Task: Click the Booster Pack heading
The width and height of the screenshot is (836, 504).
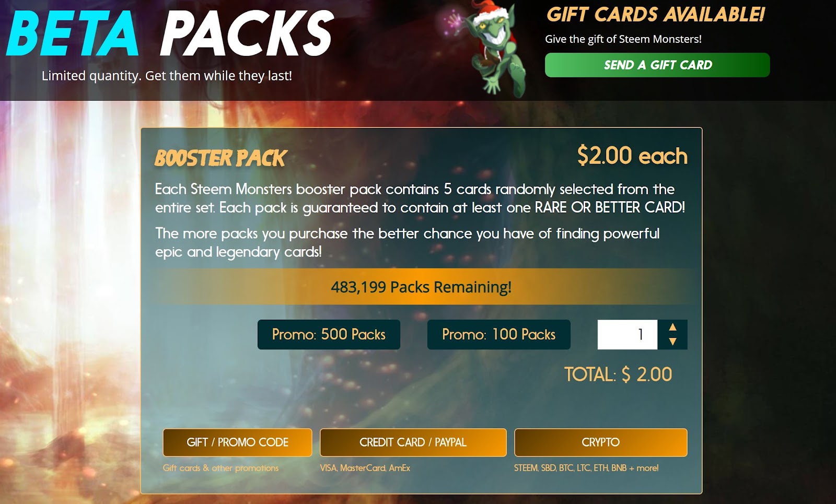Action: click(220, 158)
